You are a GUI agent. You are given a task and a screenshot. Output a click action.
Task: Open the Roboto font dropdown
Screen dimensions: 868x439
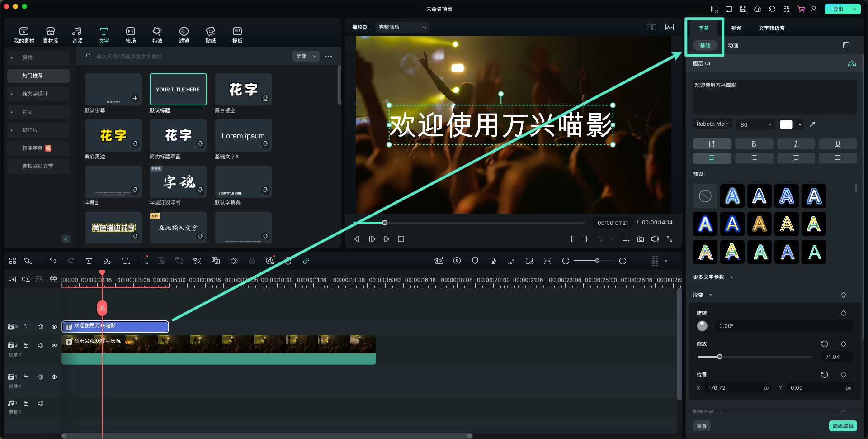(712, 124)
